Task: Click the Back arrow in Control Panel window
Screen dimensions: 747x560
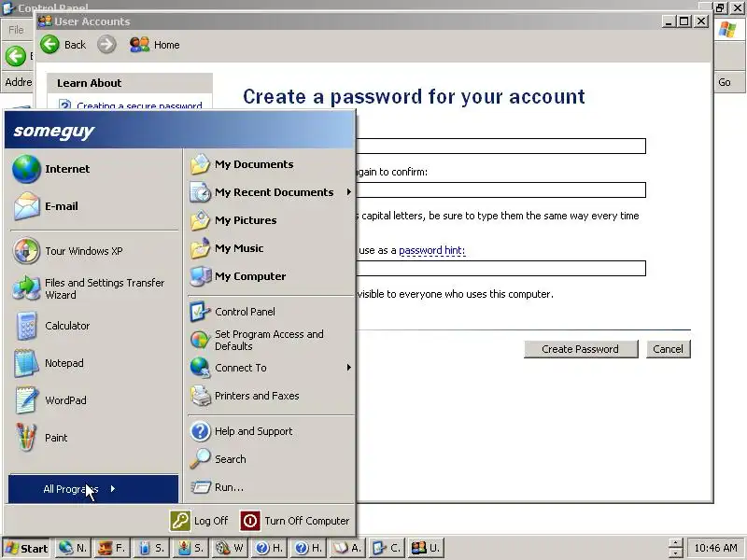Action: [15, 56]
